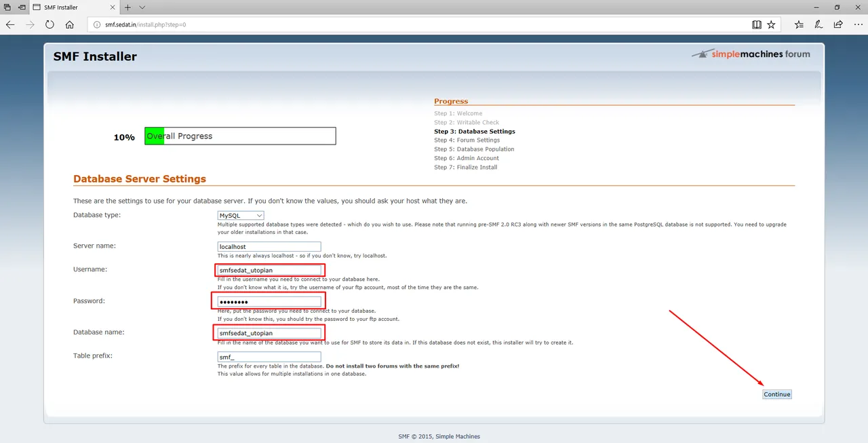
Task: Click the Table prefix input field
Action: point(269,357)
